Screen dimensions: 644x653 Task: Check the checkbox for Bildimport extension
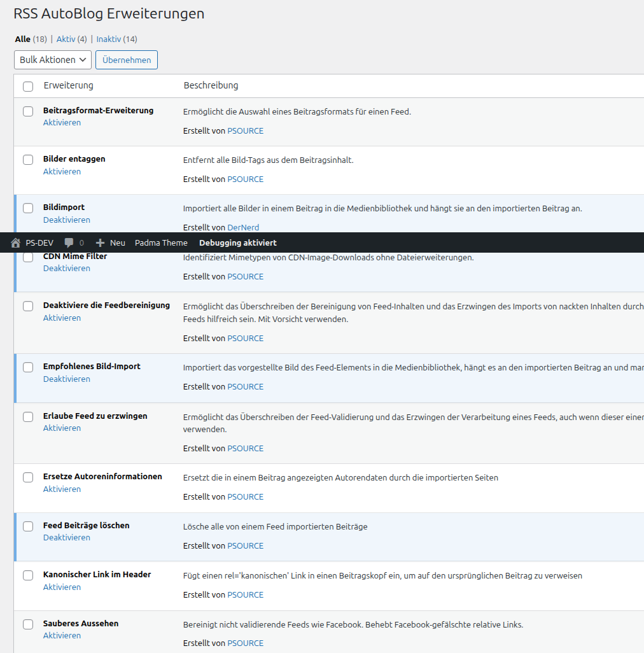28,208
